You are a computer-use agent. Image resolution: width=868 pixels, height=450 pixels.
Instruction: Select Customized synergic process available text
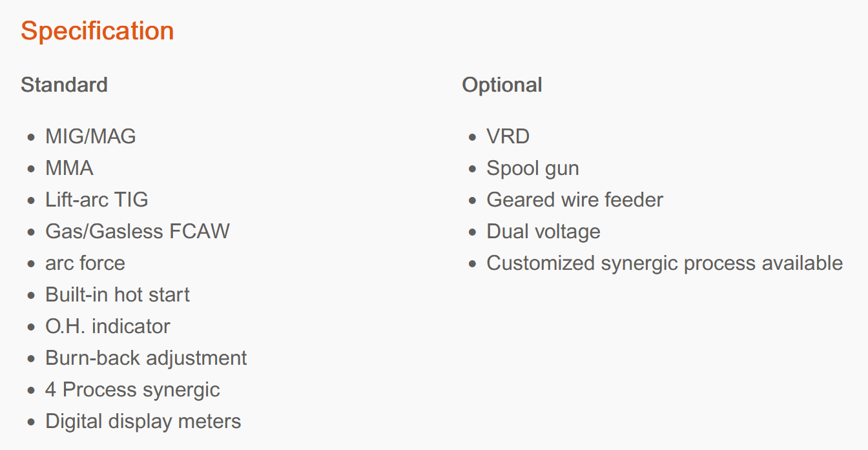(x=665, y=263)
